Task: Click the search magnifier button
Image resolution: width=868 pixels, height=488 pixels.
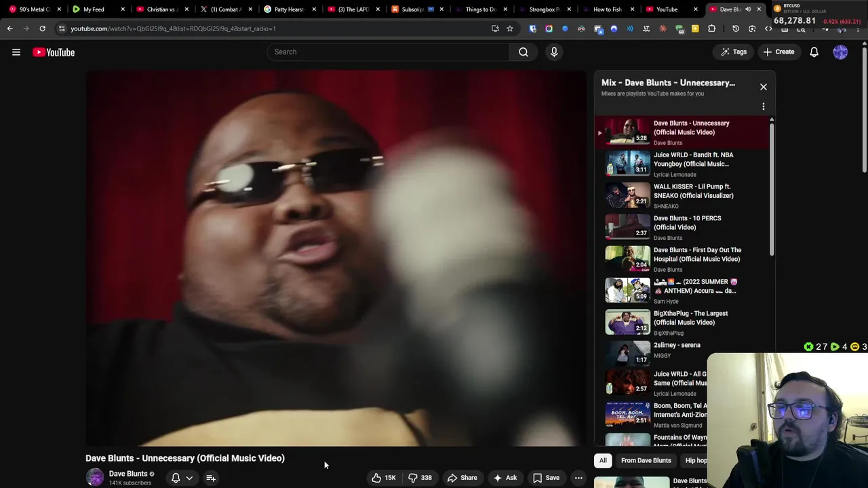Action: [x=524, y=52]
